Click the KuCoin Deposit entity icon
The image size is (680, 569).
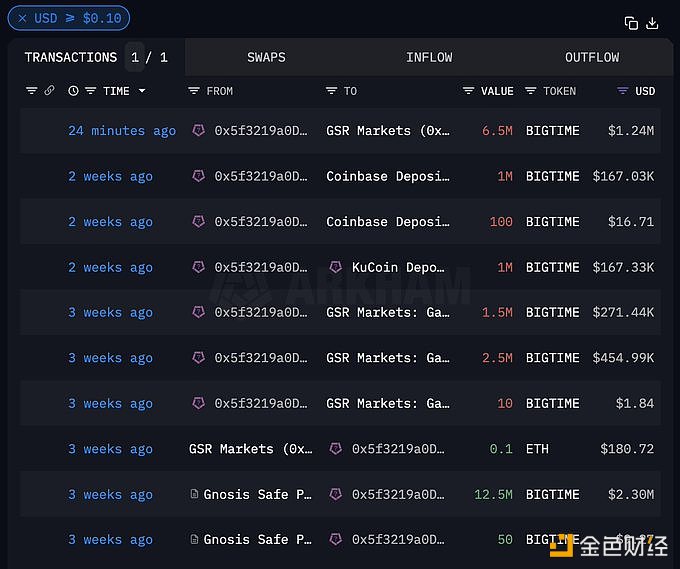[336, 267]
